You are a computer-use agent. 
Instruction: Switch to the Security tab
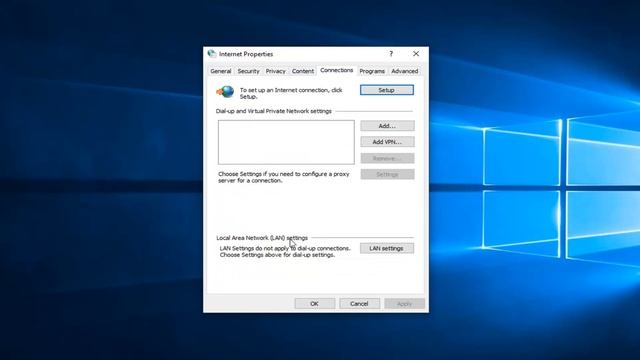click(x=248, y=71)
